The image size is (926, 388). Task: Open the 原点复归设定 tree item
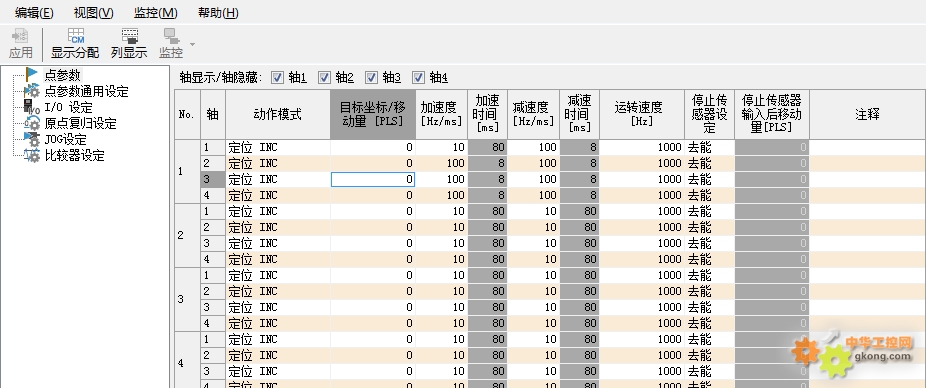[80, 123]
